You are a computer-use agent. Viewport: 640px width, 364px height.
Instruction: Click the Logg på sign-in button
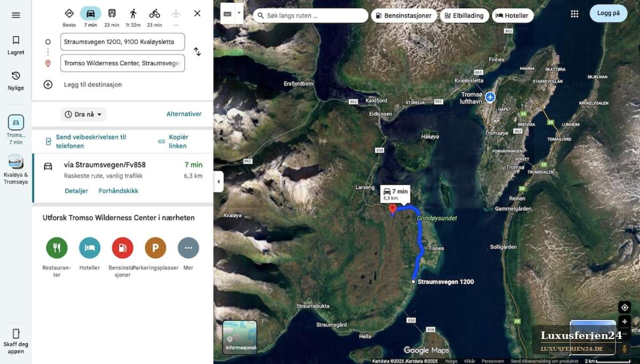tap(608, 13)
